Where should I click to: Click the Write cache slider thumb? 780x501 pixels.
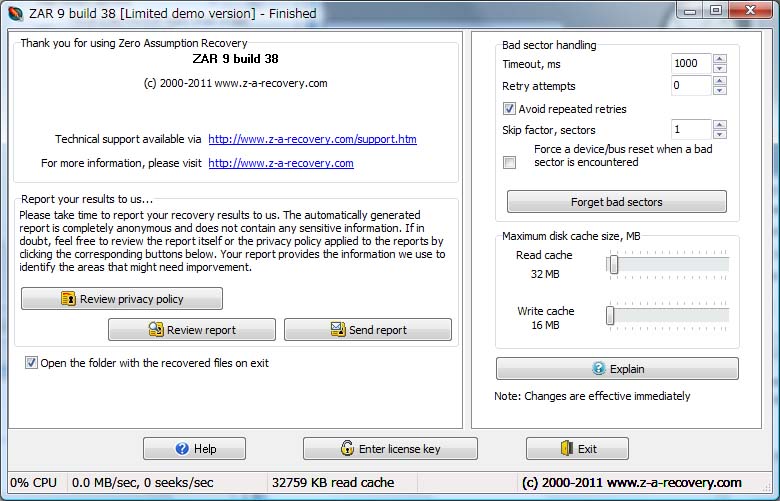pos(610,315)
